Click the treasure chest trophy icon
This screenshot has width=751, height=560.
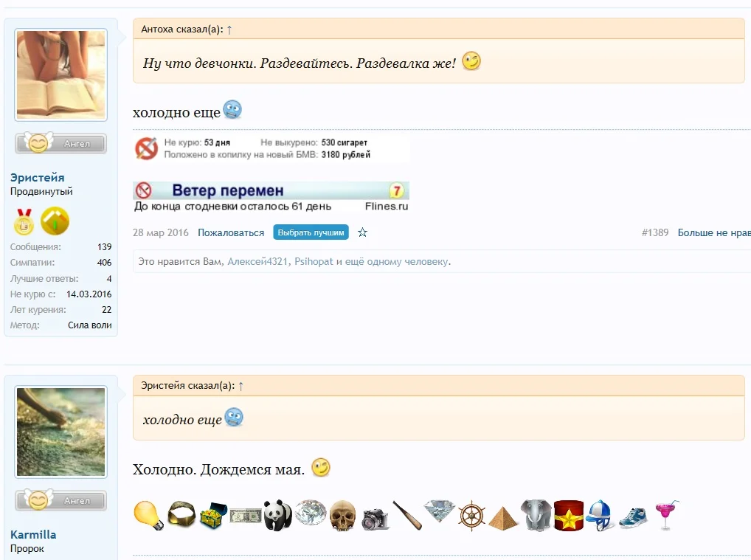[x=213, y=514]
